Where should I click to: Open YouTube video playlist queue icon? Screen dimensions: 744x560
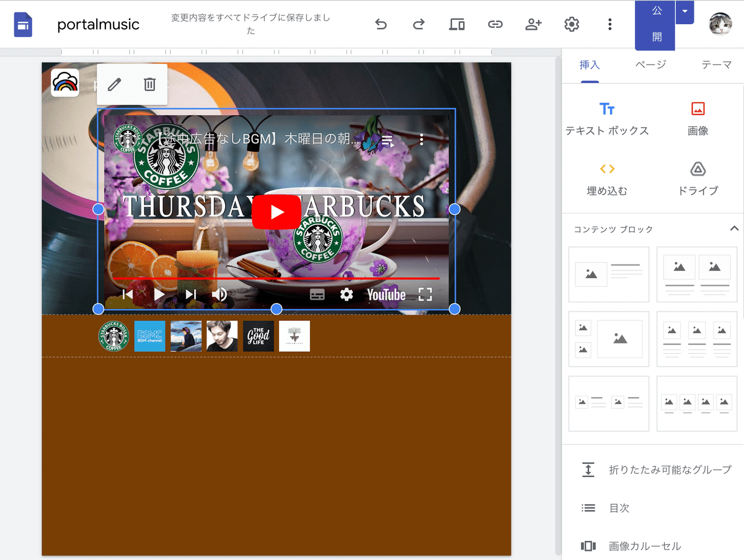[x=387, y=141]
